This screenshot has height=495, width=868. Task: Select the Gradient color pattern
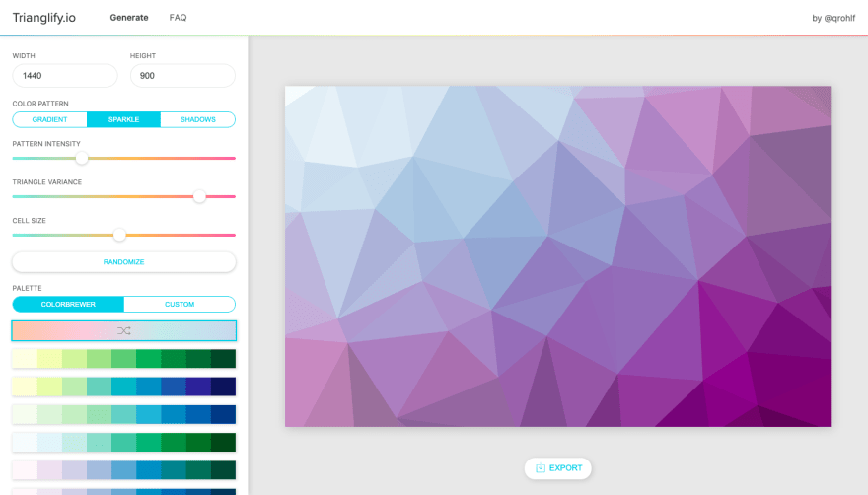50,119
